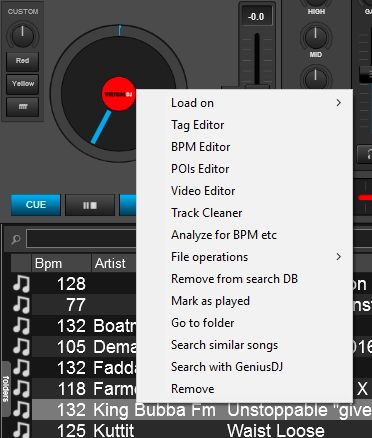Open Tag Editor from context menu
The image size is (372, 438).
(245, 125)
